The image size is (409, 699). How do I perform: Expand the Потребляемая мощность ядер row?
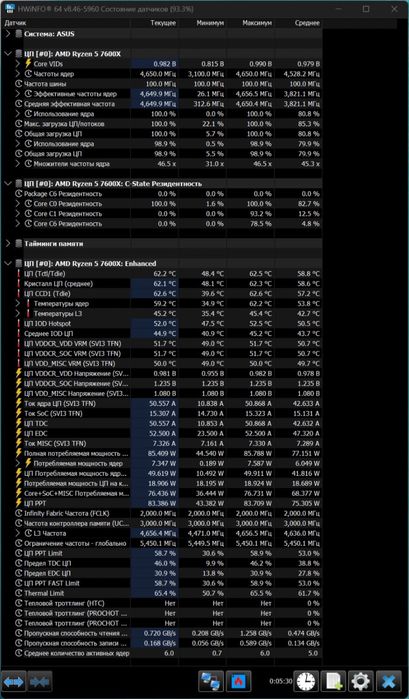pyautogui.click(x=17, y=463)
